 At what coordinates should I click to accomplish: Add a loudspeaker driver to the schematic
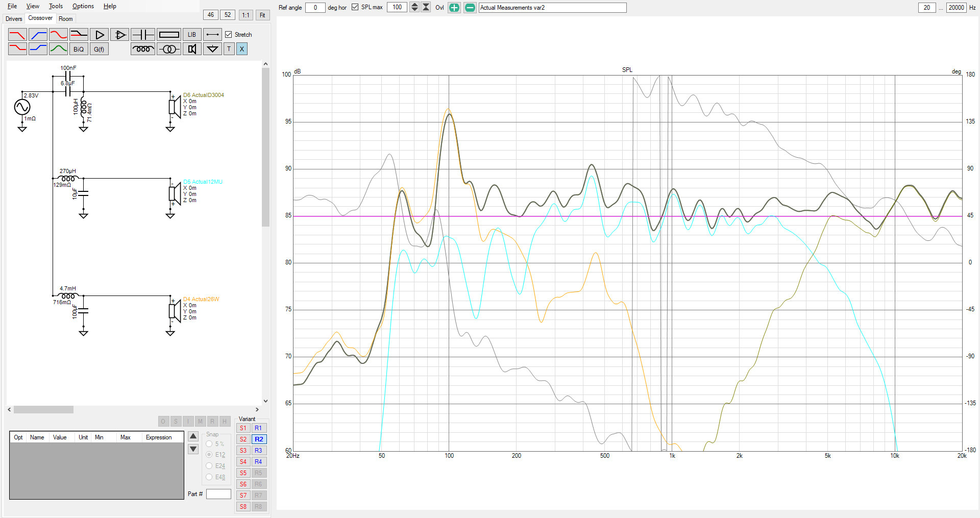pos(192,49)
